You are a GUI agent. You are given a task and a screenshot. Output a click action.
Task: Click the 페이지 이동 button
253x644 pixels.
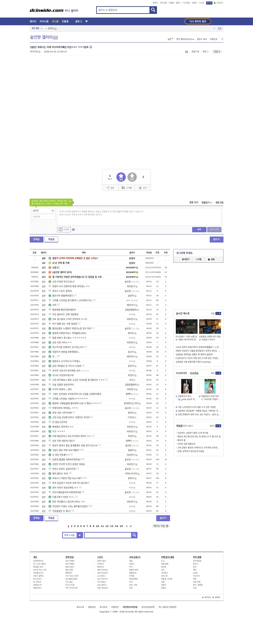pyautogui.click(x=161, y=526)
